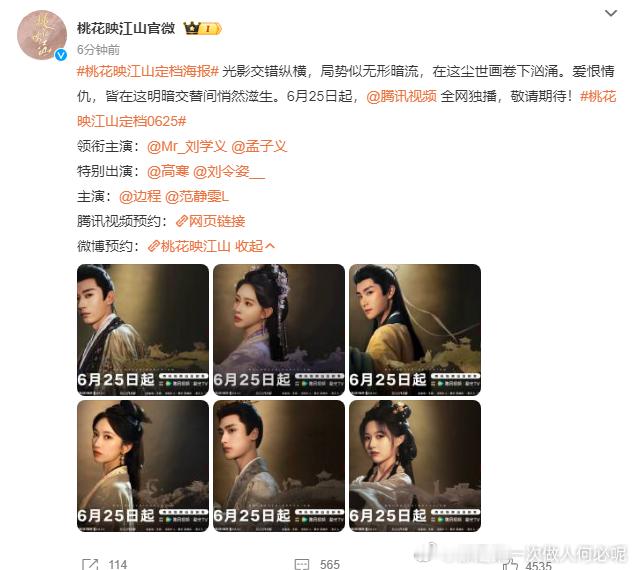
Task: Click the repost icon beside 114
Action: point(90,564)
